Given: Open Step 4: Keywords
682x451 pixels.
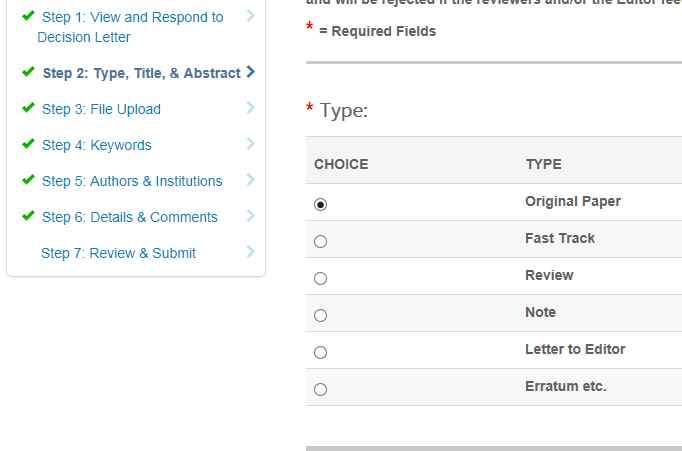Looking at the screenshot, I should click(x=97, y=145).
